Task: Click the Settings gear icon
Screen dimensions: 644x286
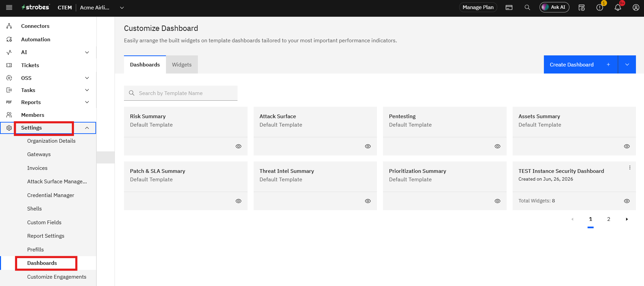Action: coord(9,128)
